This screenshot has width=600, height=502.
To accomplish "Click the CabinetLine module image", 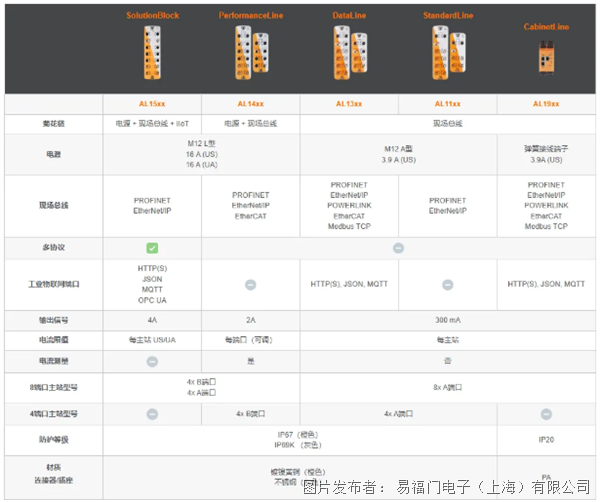I will (545, 60).
